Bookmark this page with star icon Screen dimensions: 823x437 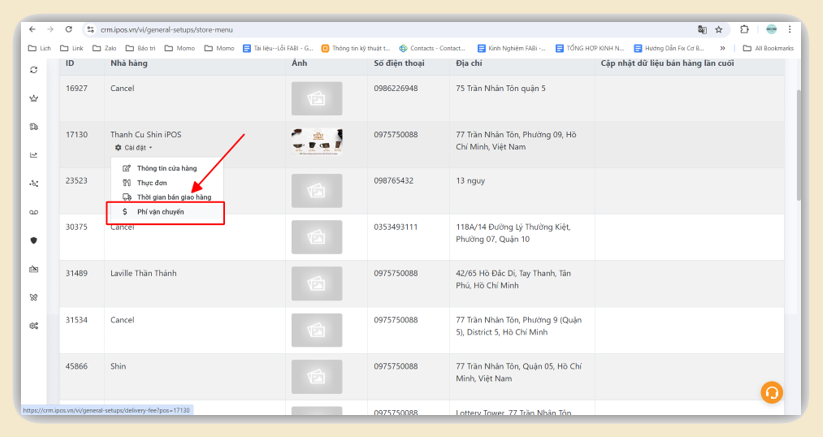[x=718, y=30]
